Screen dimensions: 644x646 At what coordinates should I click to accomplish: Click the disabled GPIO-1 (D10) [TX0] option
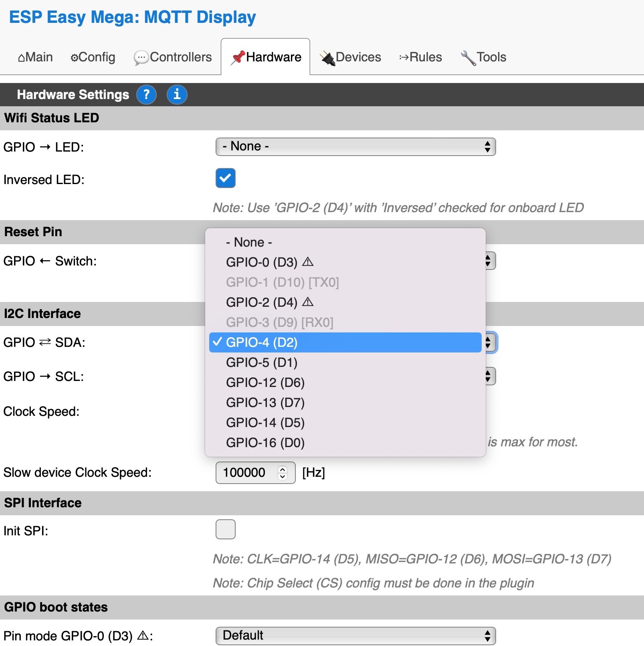coord(345,282)
